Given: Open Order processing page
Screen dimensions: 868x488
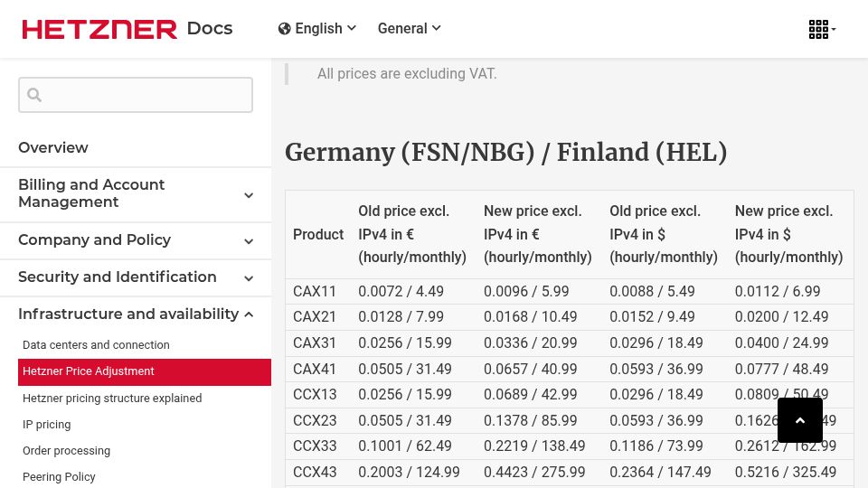Looking at the screenshot, I should click(x=66, y=451).
